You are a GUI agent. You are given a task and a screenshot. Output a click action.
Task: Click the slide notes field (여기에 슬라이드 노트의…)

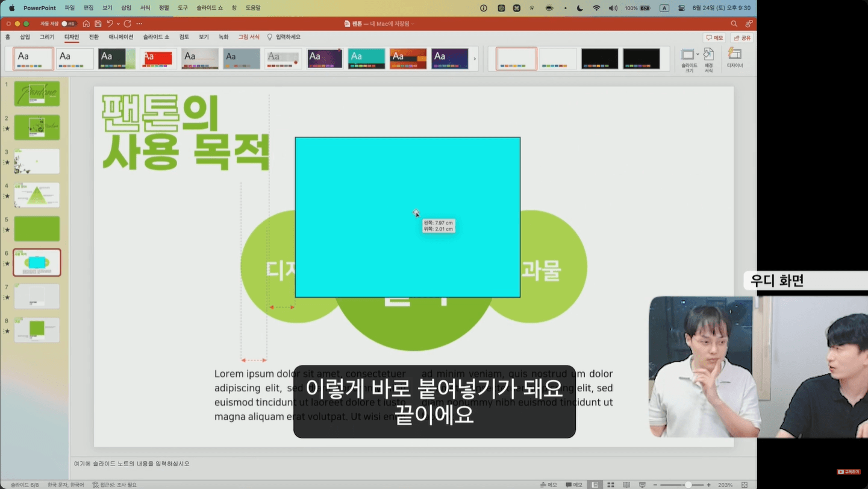[x=413, y=464]
